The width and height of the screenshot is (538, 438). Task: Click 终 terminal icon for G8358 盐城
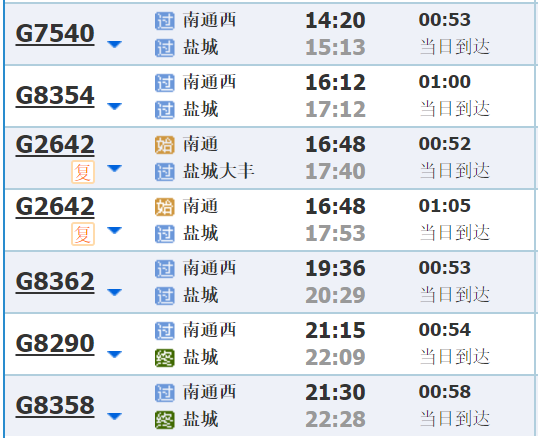pos(165,420)
